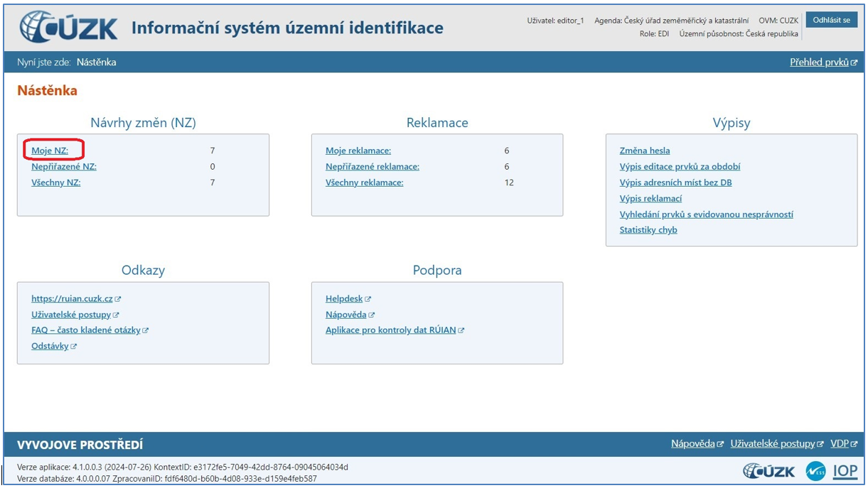The height and width of the screenshot is (488, 868).
Task: Click the NESS logo in the footer
Action: coord(815,470)
